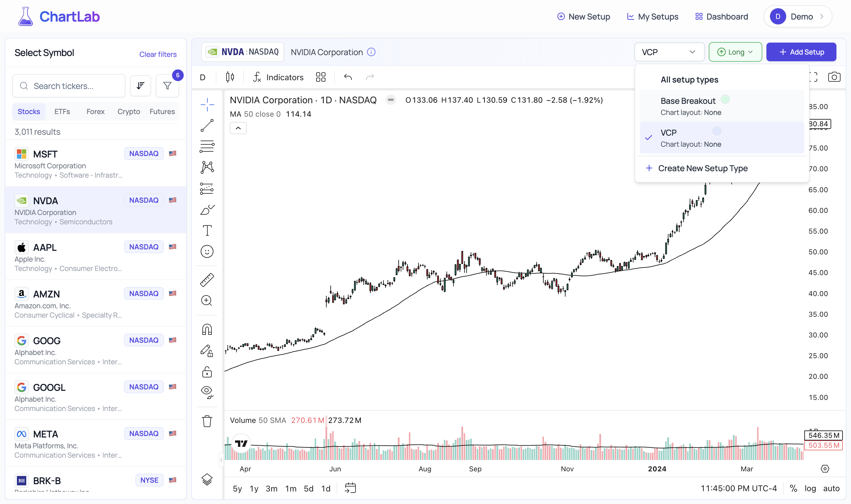Switch to the Crypto tab
851x504 pixels.
[129, 111]
